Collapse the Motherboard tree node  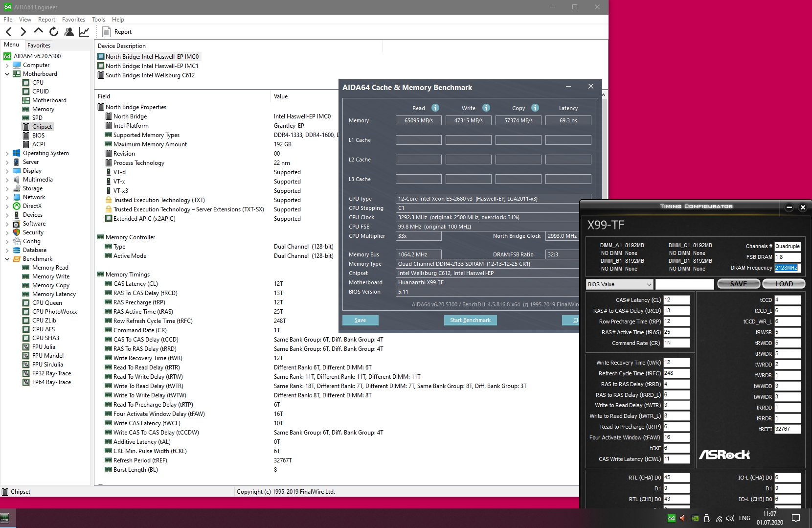click(7, 74)
